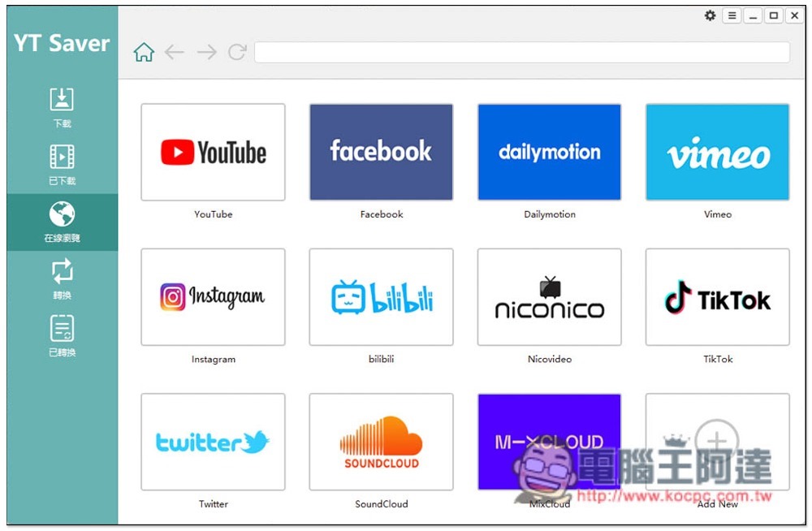Click the YouTube text label
Screen dimensions: 812x531
point(214,214)
